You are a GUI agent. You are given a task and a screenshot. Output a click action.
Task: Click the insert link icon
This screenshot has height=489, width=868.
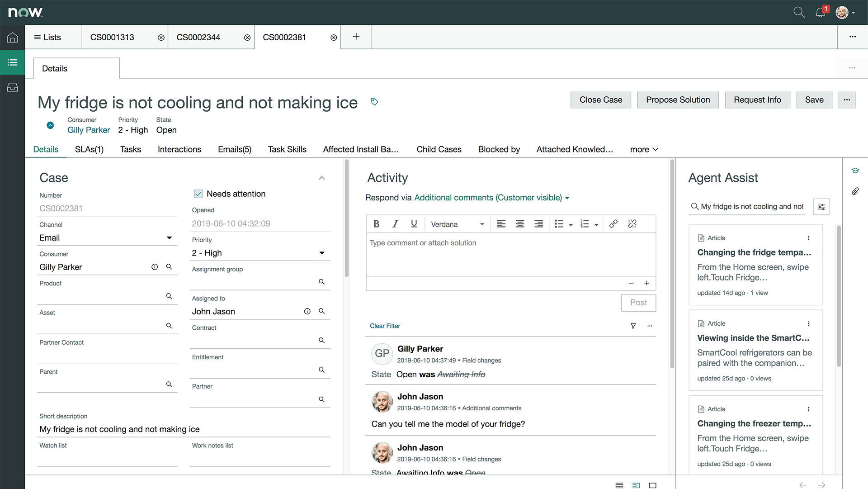[x=613, y=223]
